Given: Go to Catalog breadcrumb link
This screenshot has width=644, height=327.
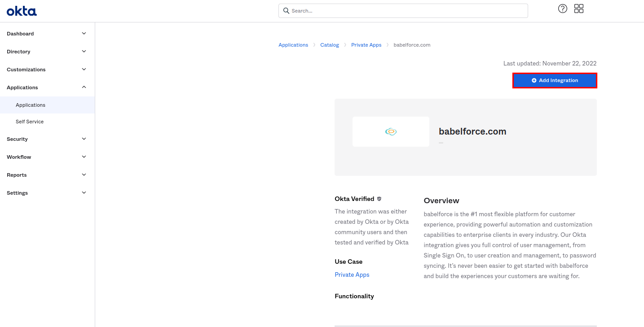Looking at the screenshot, I should pyautogui.click(x=330, y=45).
